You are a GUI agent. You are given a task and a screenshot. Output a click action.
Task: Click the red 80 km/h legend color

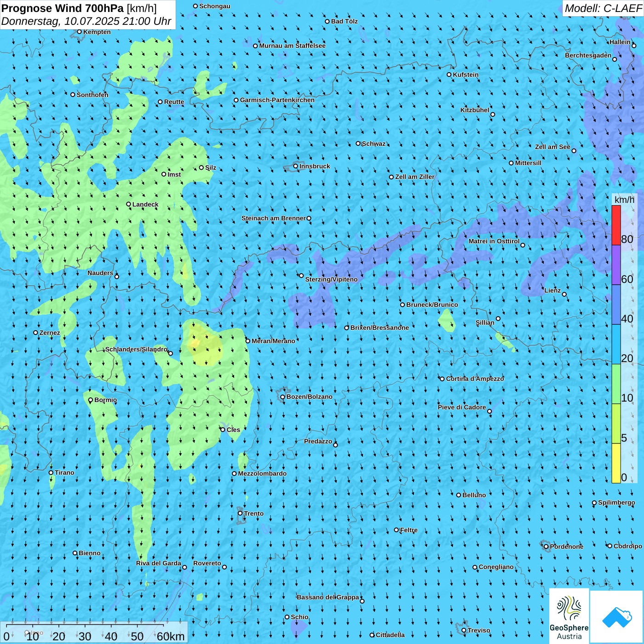click(x=616, y=225)
